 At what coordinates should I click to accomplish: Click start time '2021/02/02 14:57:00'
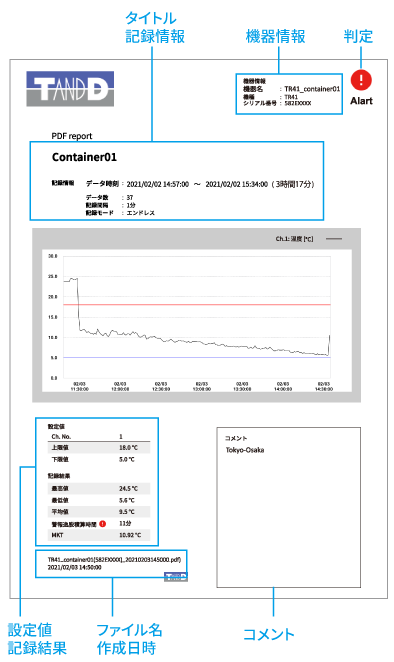point(158,184)
